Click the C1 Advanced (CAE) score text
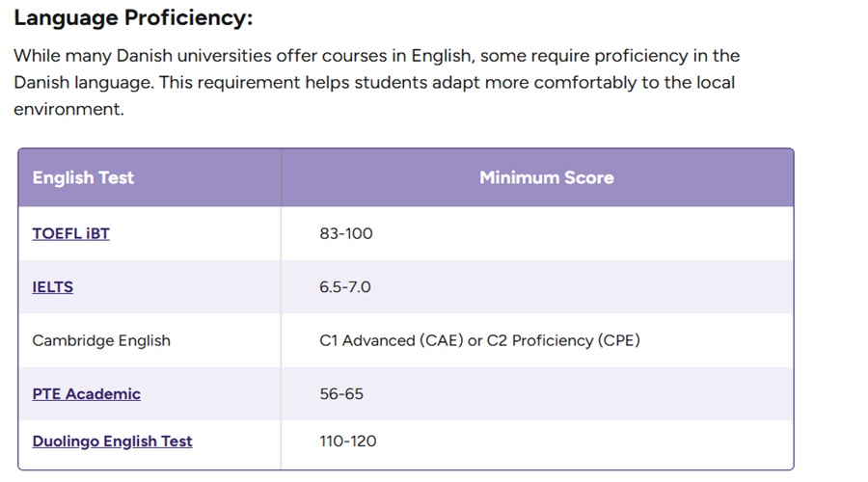Screen dimensions: 868x482 pos(392,340)
